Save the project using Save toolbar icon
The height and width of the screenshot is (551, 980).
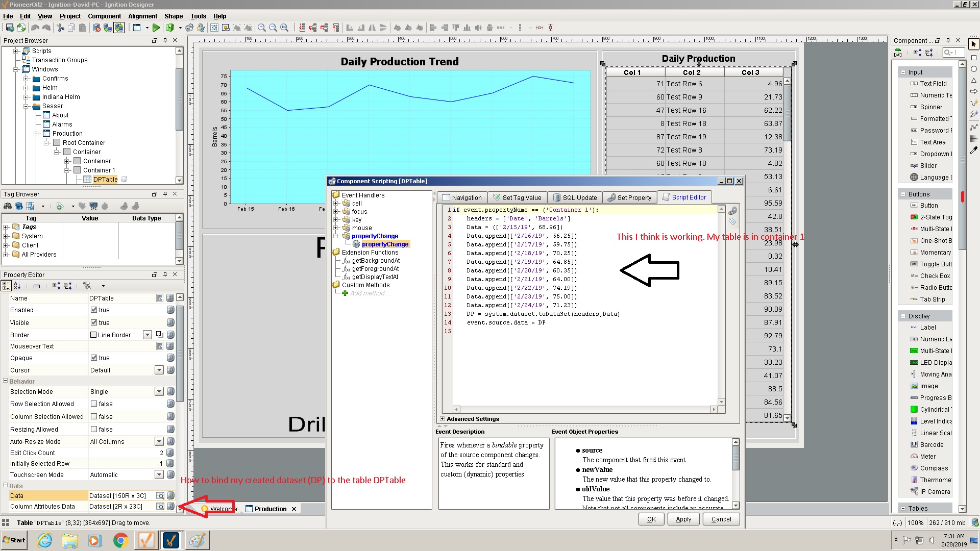point(9,28)
